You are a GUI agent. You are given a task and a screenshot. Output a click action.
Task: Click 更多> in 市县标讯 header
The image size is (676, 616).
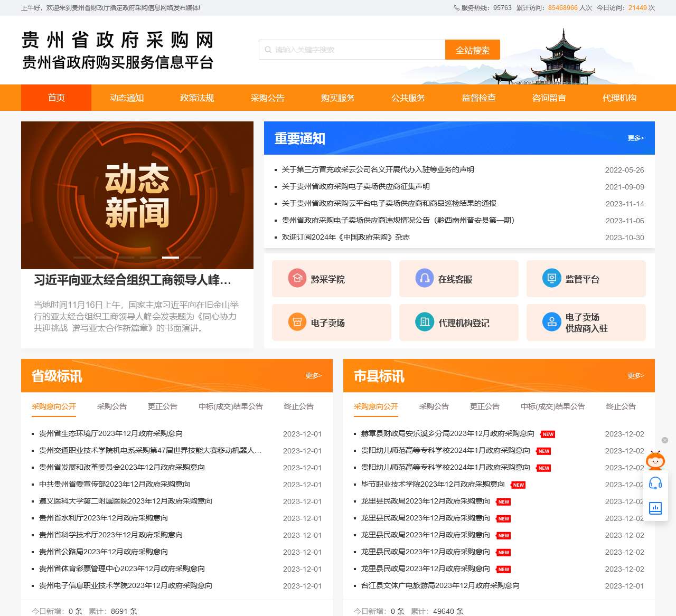tap(636, 375)
